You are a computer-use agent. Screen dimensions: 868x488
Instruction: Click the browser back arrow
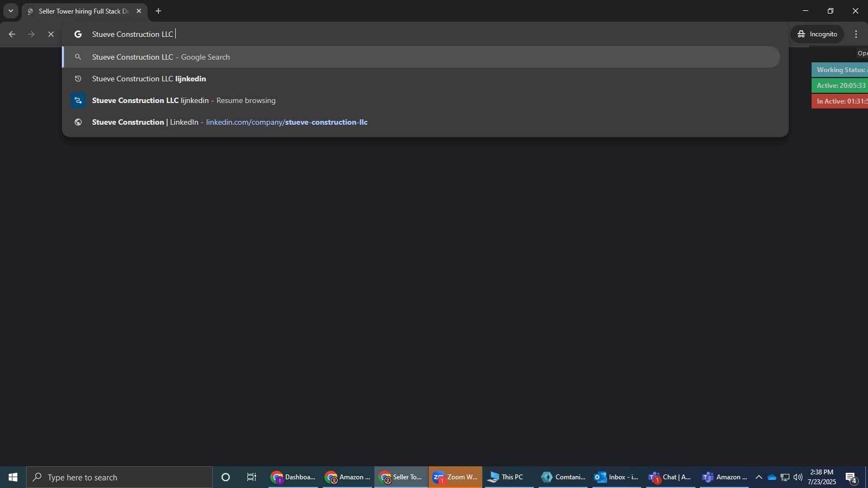[x=12, y=34]
